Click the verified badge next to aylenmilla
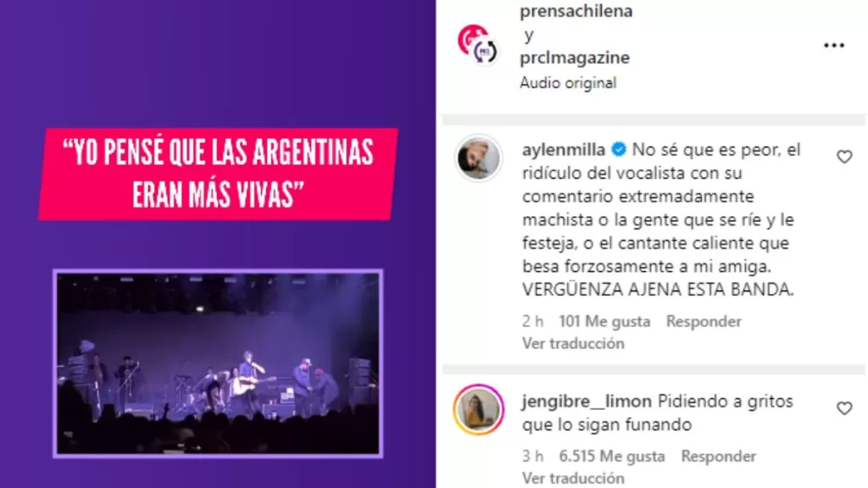868x488 pixels. (618, 149)
